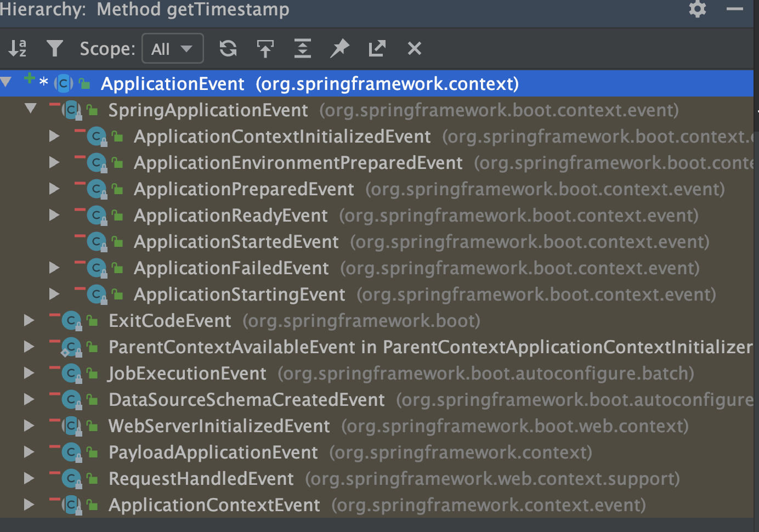The image size is (759, 532).
Task: Toggle pin tab in hierarchy toolbar
Action: tap(339, 48)
